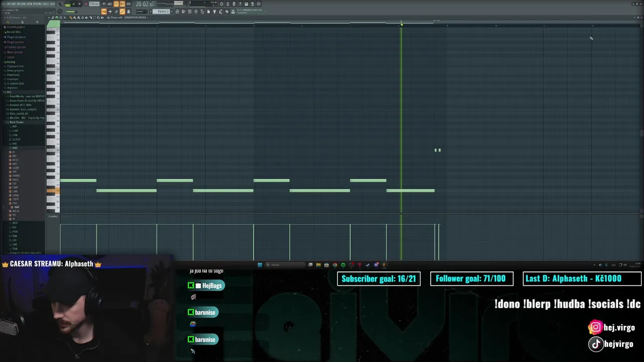
Task: Select the Mixer presets browser entry
Action: [x=15, y=52]
